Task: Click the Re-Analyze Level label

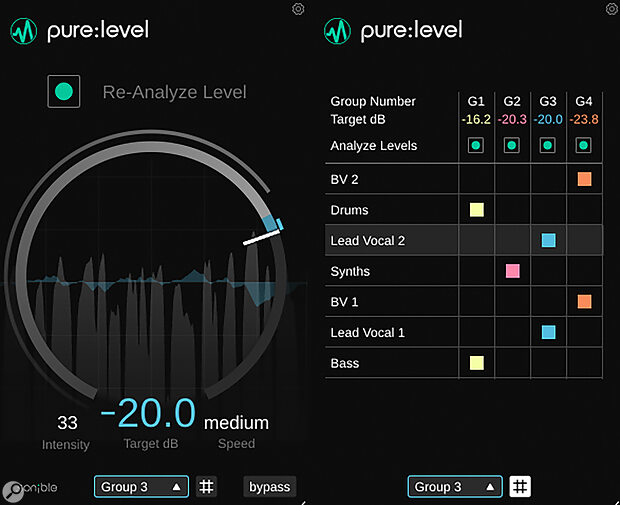Action: tap(174, 92)
